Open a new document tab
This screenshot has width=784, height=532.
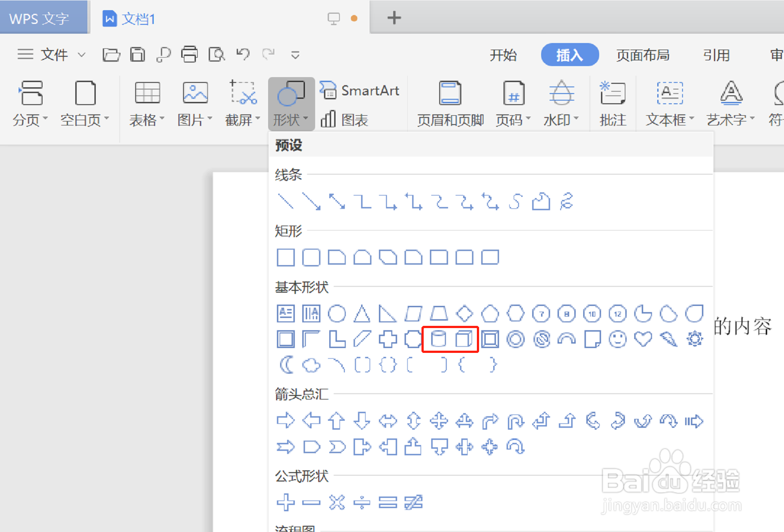pos(394,17)
